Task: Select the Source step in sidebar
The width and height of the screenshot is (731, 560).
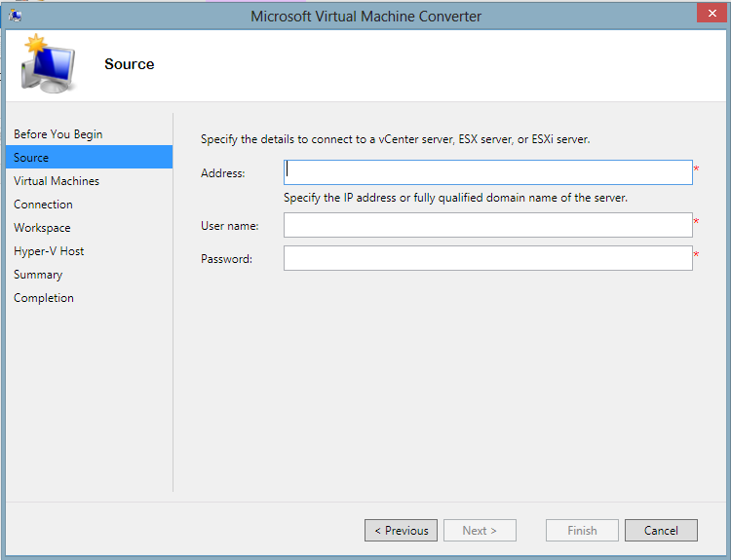Action: (x=31, y=158)
